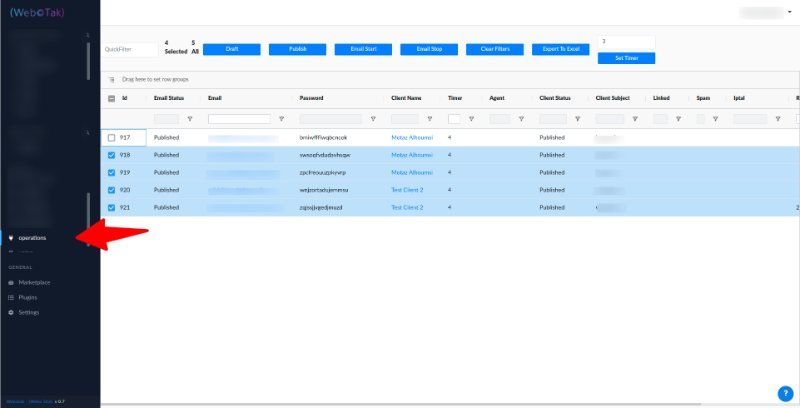Click the Timer value in row 920
Viewport: 800px width, 408px height.
pos(449,190)
